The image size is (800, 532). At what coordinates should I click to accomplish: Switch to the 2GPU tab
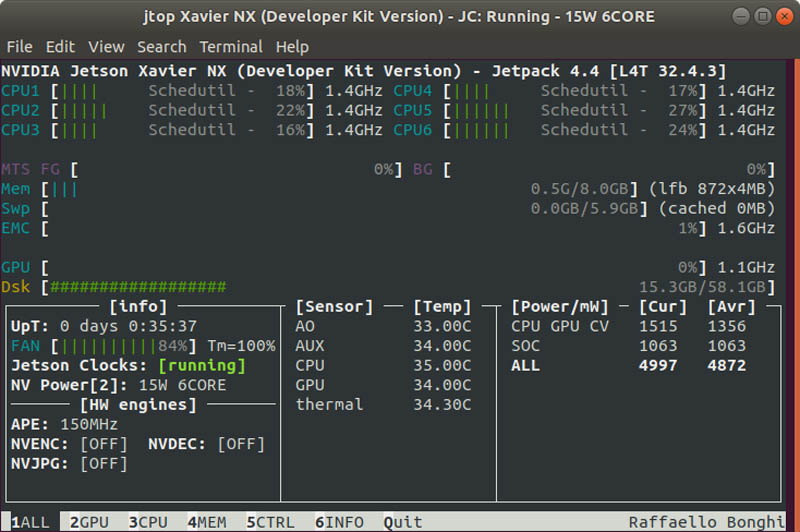point(89,522)
